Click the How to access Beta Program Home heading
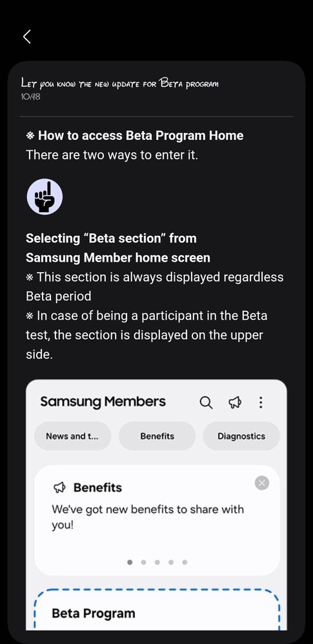Image resolution: width=313 pixels, height=644 pixels. tap(134, 135)
